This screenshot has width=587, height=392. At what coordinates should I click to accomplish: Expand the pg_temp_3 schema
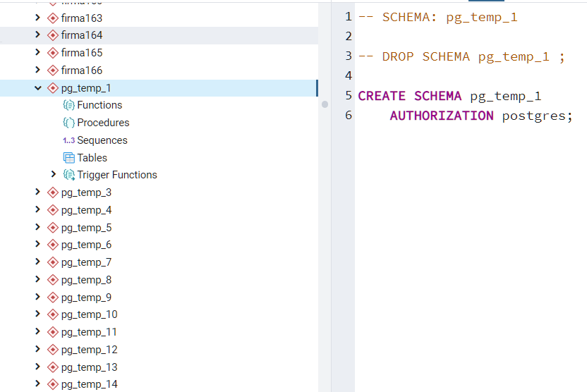point(38,192)
